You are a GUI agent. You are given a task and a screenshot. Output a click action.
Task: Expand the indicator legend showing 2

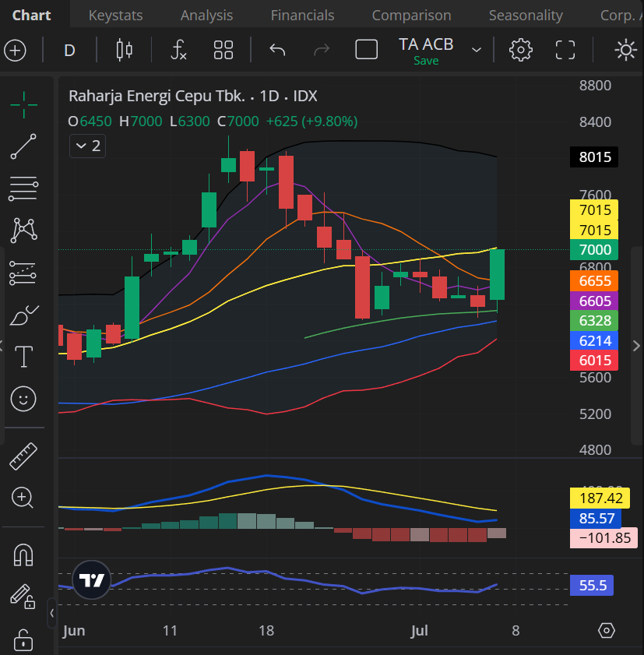point(88,146)
